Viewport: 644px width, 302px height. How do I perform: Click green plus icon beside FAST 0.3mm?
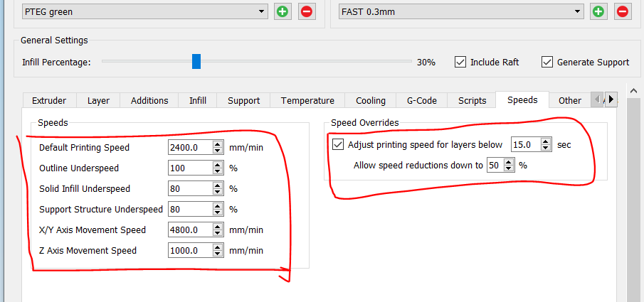point(598,11)
